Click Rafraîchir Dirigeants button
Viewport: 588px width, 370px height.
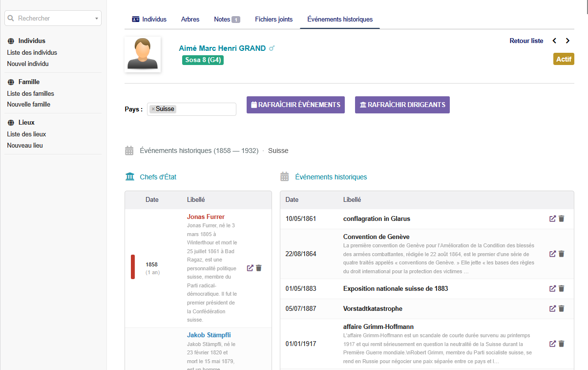point(402,105)
